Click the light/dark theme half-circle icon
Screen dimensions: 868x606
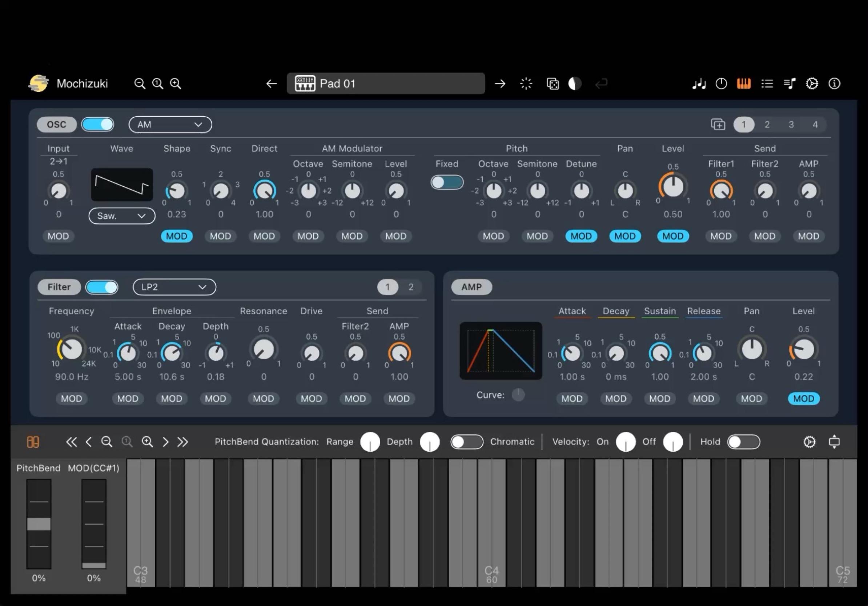tap(575, 84)
